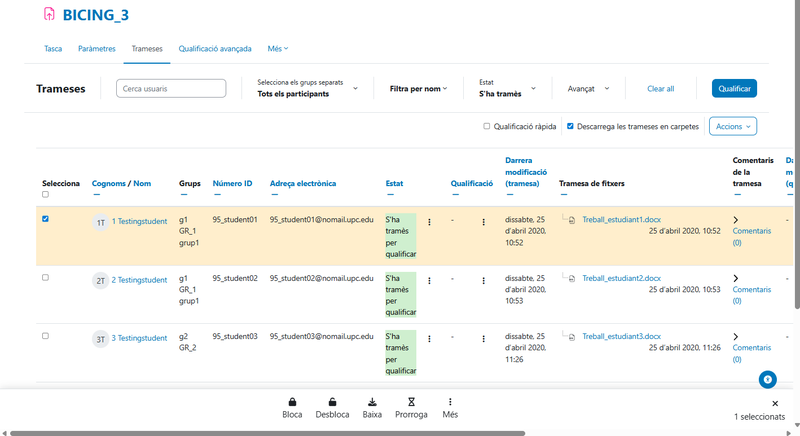Image resolution: width=800 pixels, height=436 pixels.
Task: Select the 3 Testingstudent row checkbox
Action: click(46, 336)
